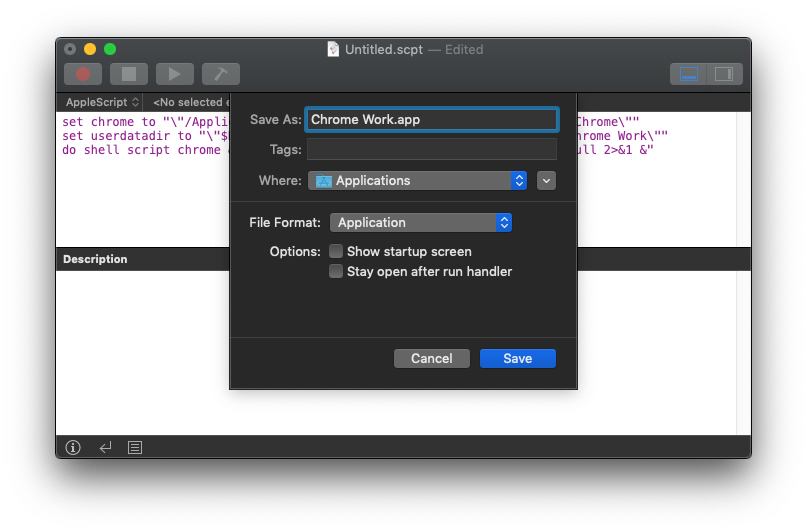Show the side pane view toggle
Image resolution: width=807 pixels, height=532 pixels.
pyautogui.click(x=724, y=74)
